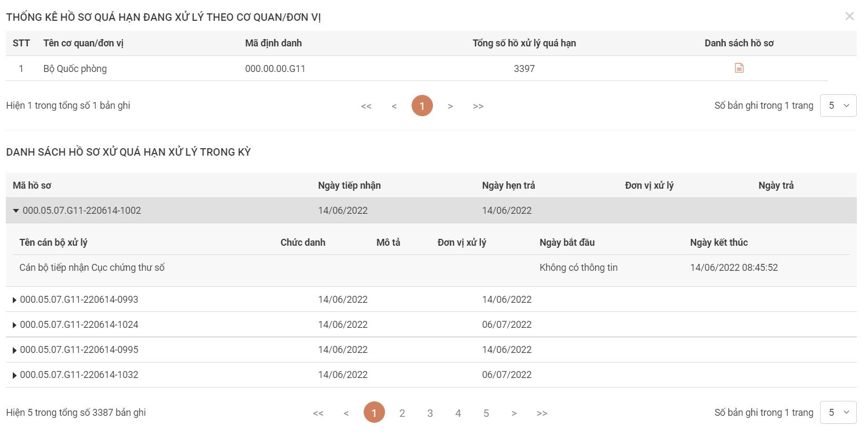868x435 pixels.
Task: Jump to last page in bottom pagination
Action: click(542, 413)
